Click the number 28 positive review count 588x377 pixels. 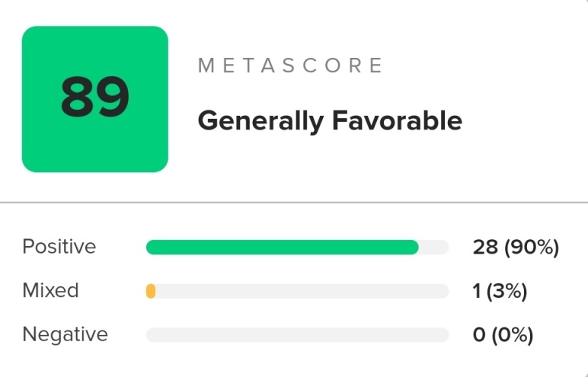[x=485, y=247]
